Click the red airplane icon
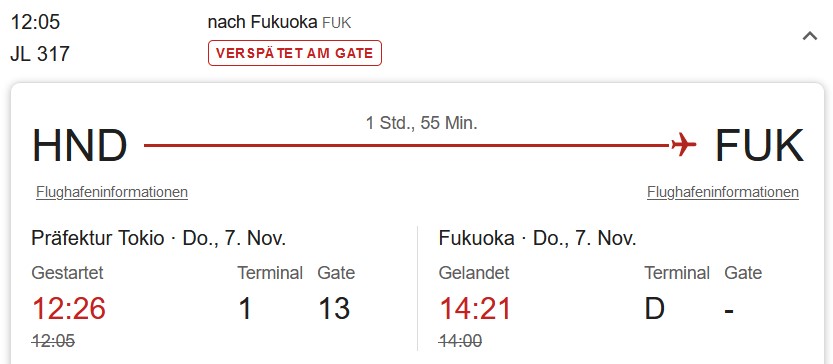 683,145
